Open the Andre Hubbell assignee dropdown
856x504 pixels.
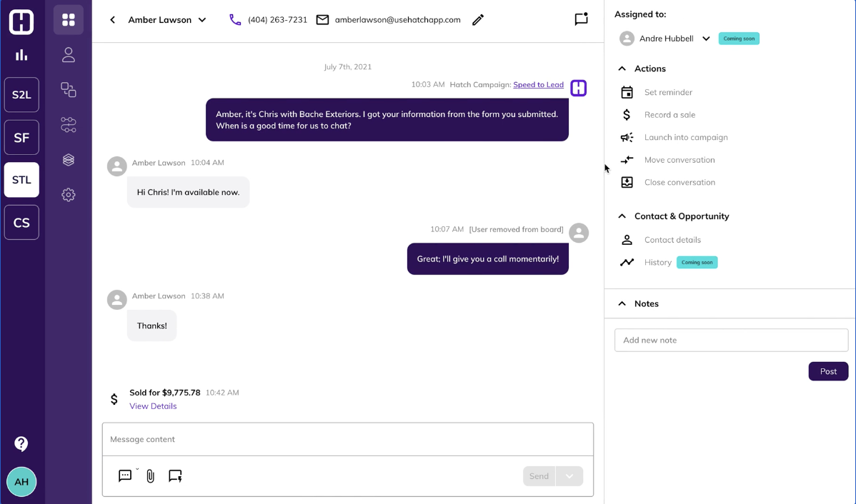(x=707, y=39)
